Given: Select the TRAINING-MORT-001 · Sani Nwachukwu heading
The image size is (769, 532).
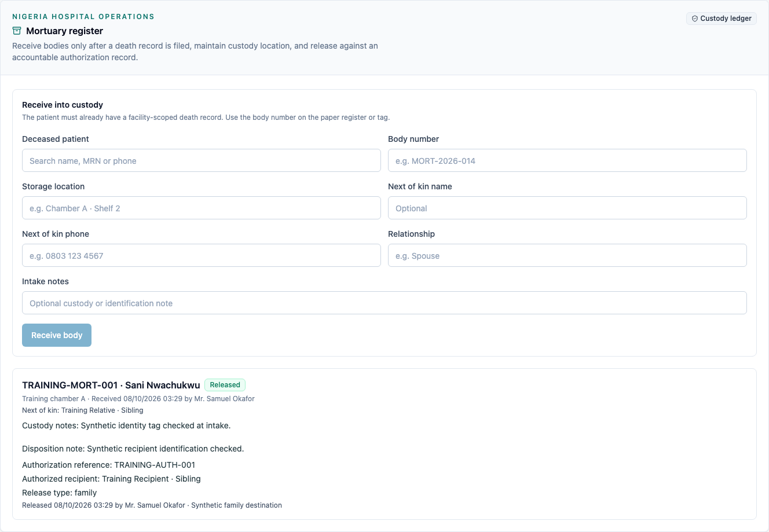Looking at the screenshot, I should tap(111, 385).
